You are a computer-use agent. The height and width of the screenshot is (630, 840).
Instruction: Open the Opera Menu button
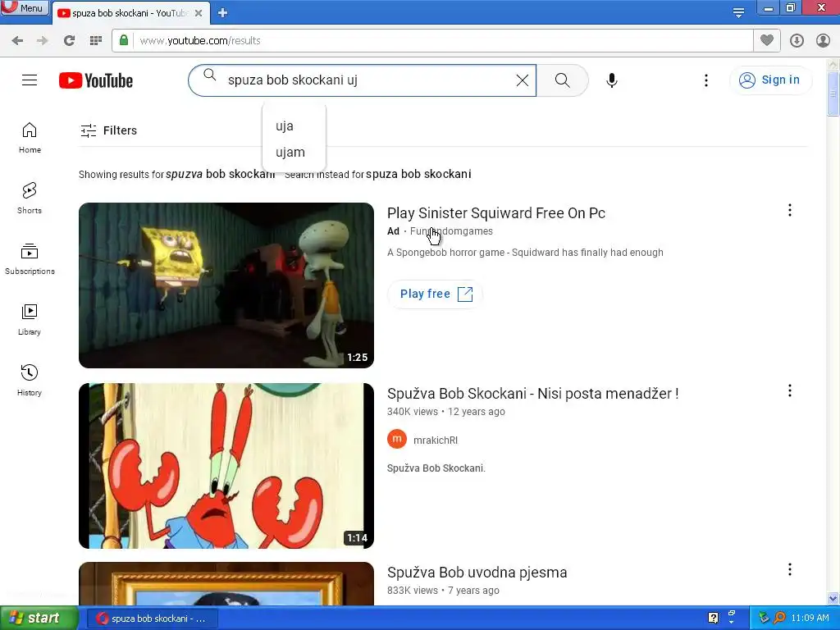click(24, 7)
